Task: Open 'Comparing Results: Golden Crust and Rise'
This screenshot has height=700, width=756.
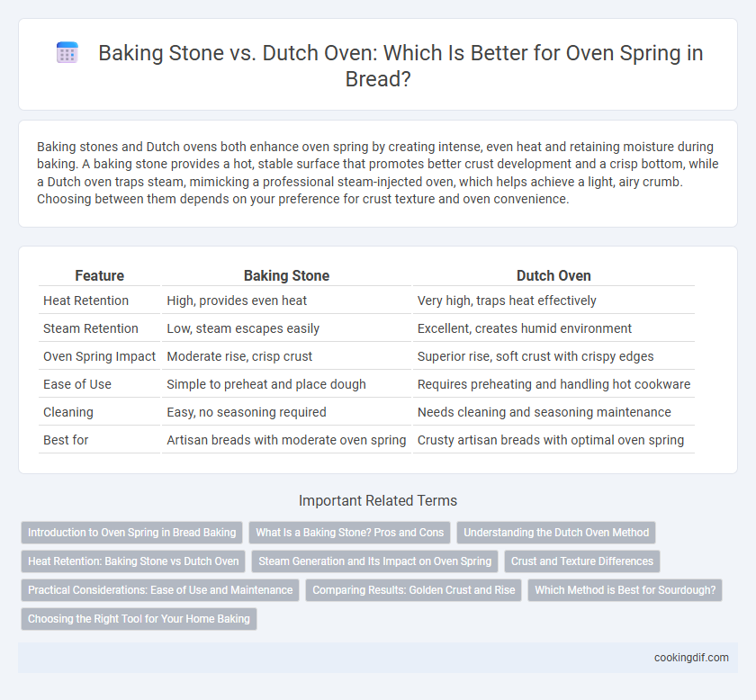Action: [414, 590]
